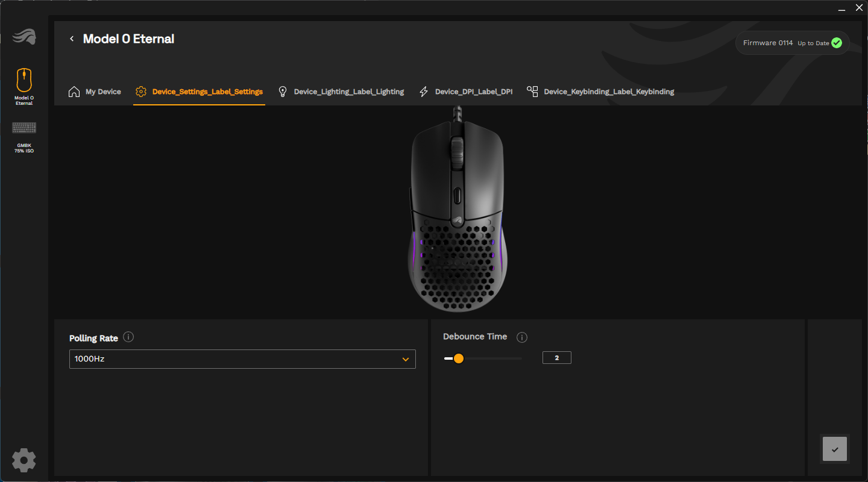
Task: Click the Model O Eternal title
Action: click(128, 39)
